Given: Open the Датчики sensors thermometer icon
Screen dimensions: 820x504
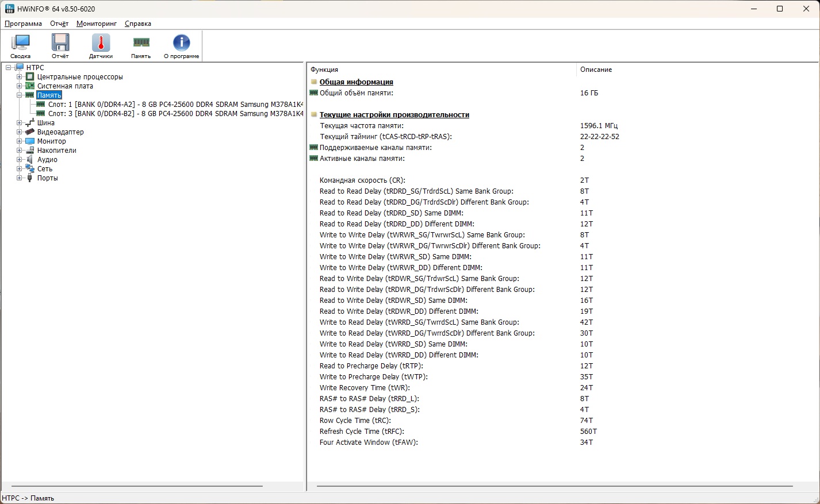Looking at the screenshot, I should point(101,43).
